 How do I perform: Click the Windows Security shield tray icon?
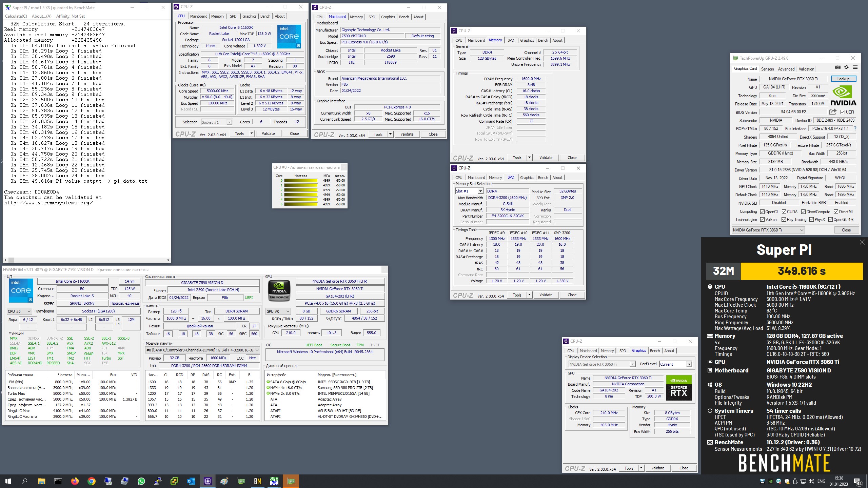[x=787, y=481]
